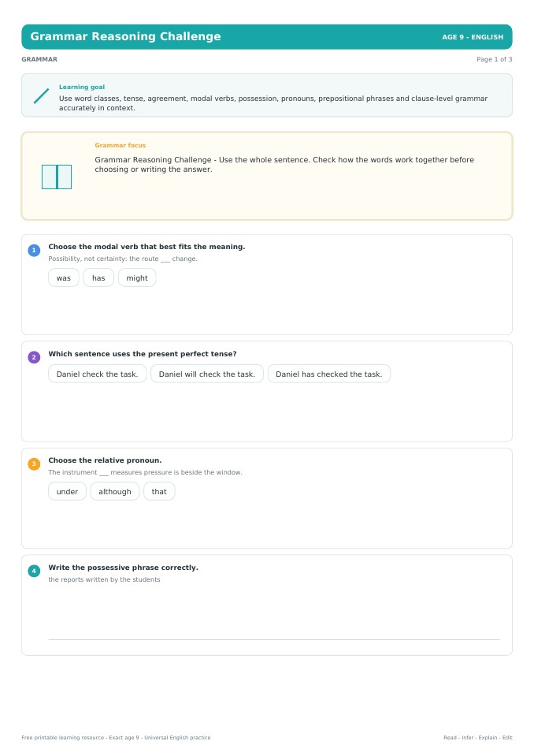The width and height of the screenshot is (534, 756).
Task: Click the possessive phrase answer line
Action: tap(274, 639)
